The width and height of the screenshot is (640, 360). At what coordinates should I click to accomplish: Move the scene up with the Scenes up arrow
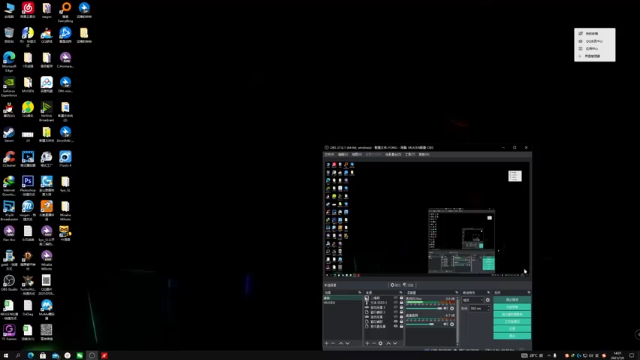click(x=341, y=343)
